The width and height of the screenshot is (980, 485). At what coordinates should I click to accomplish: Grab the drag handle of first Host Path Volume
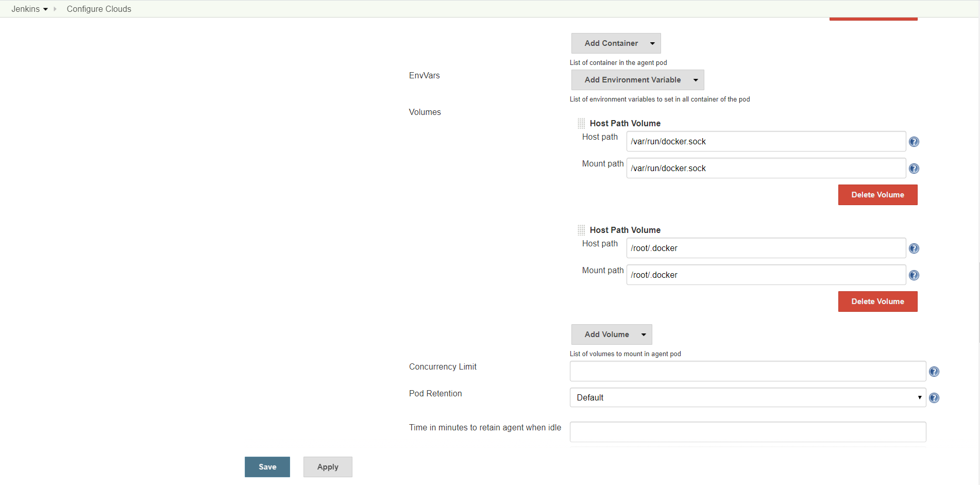(581, 123)
